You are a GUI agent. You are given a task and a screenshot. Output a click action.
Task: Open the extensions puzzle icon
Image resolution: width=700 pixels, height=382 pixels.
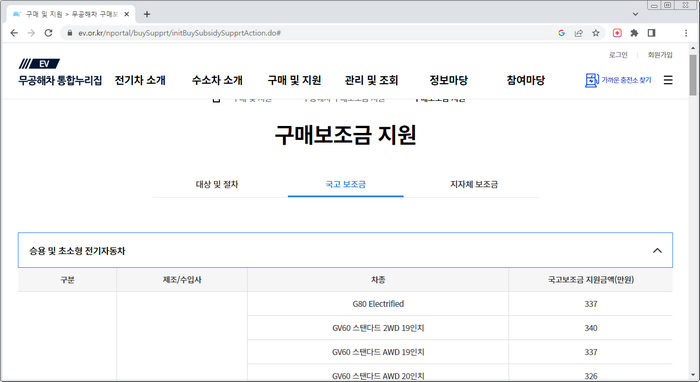click(x=634, y=33)
